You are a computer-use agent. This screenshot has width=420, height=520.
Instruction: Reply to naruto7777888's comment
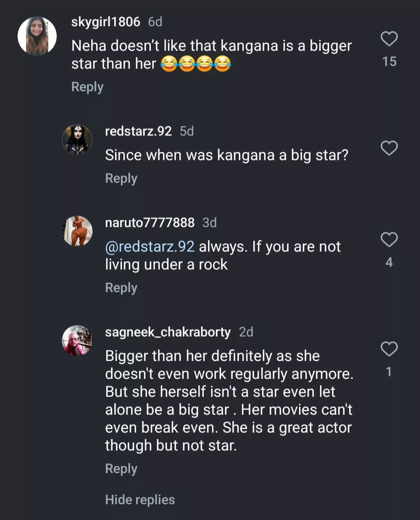point(121,288)
